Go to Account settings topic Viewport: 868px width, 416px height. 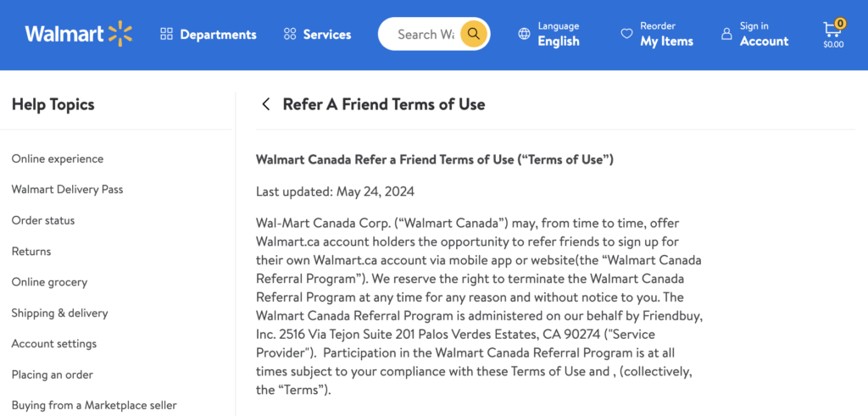54,344
